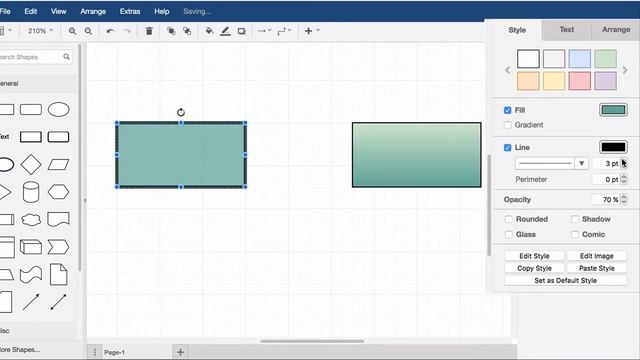640x360 pixels.
Task: Send selected shape to back
Action: point(187,31)
